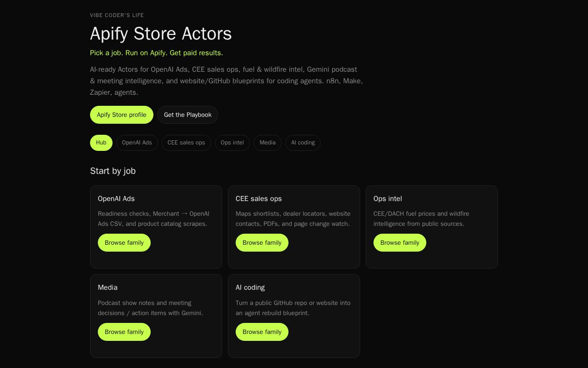Screen dimensions: 588x368
Task: Browse family in Ops intel card
Action: [x=400, y=242]
